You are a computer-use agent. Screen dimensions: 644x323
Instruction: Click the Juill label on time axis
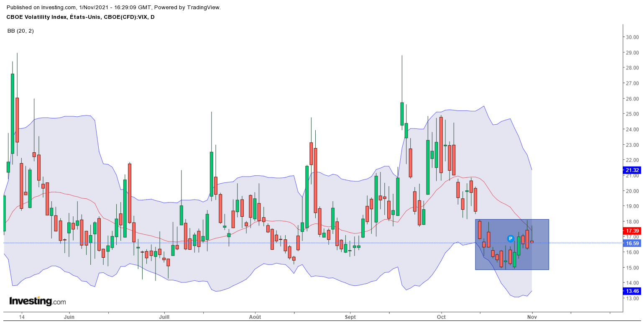[164, 317]
